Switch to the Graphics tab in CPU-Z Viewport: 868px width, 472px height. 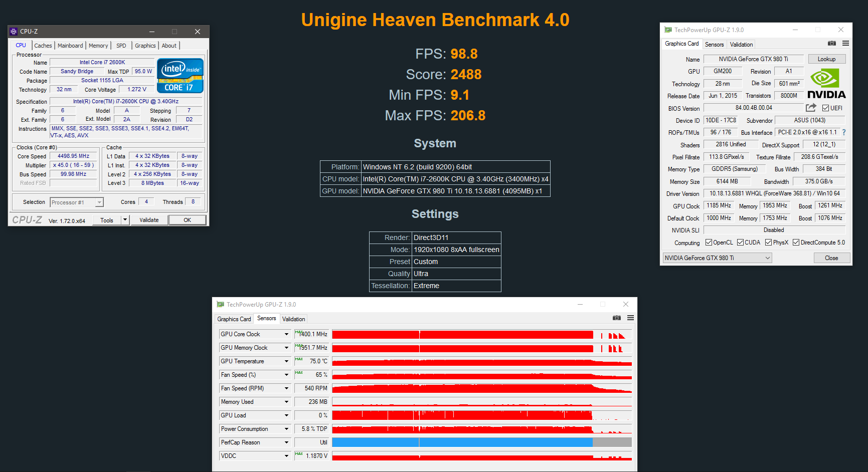145,46
